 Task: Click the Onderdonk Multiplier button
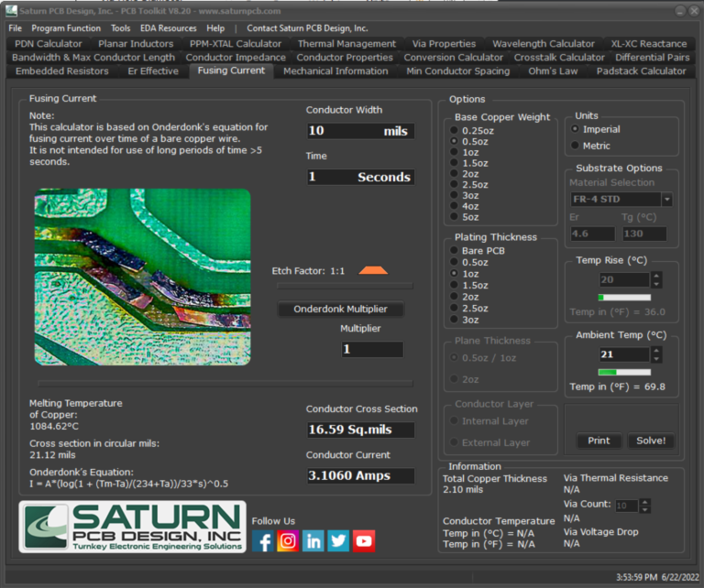[x=340, y=309]
